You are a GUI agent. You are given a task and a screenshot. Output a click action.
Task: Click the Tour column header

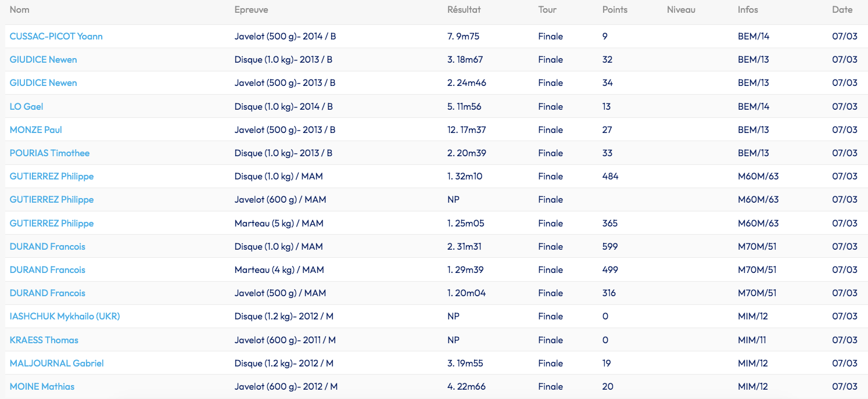point(547,10)
